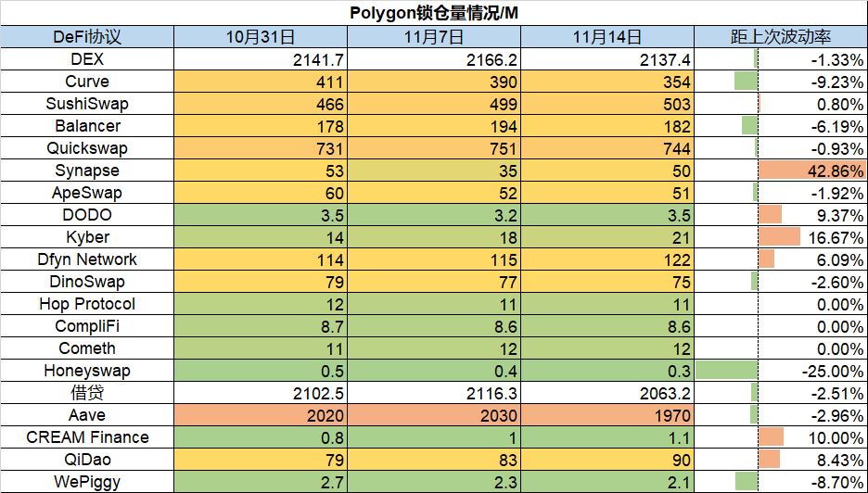Screen dimensions: 868x493
Task: Click the 'DeFi协议' header cell
Action: (87, 37)
